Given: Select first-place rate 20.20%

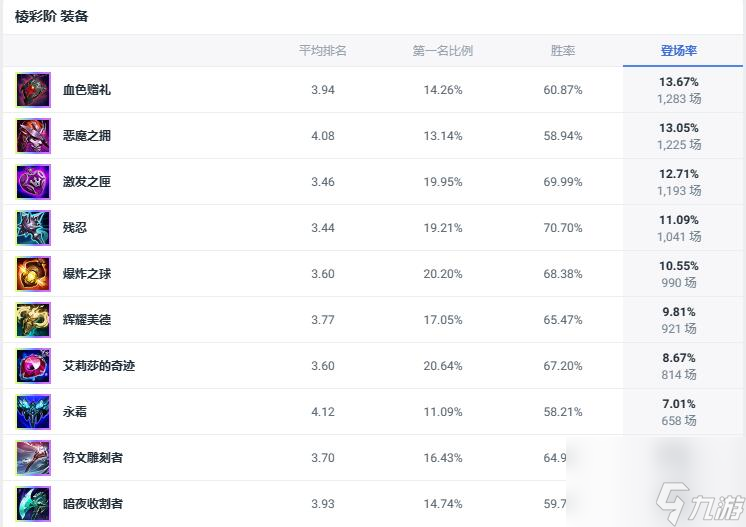Looking at the screenshot, I should 443,274.
